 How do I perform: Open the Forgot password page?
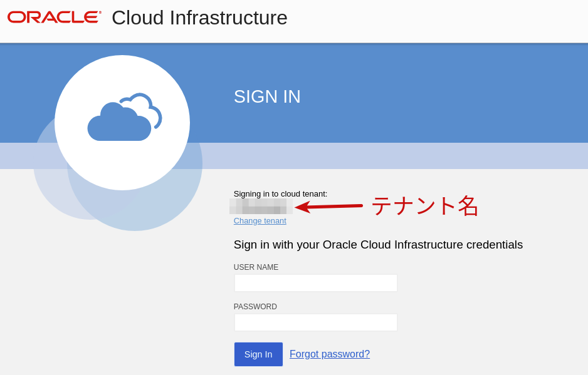pos(329,354)
